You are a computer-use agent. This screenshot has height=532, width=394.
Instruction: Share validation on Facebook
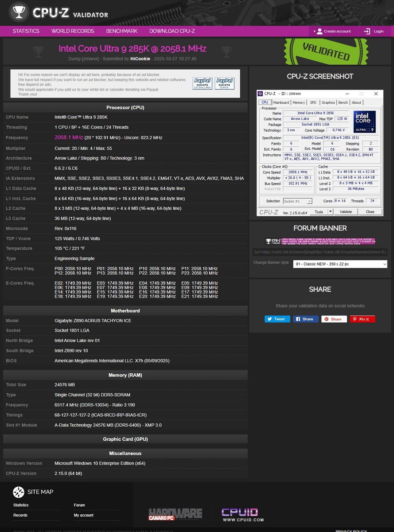305,319
